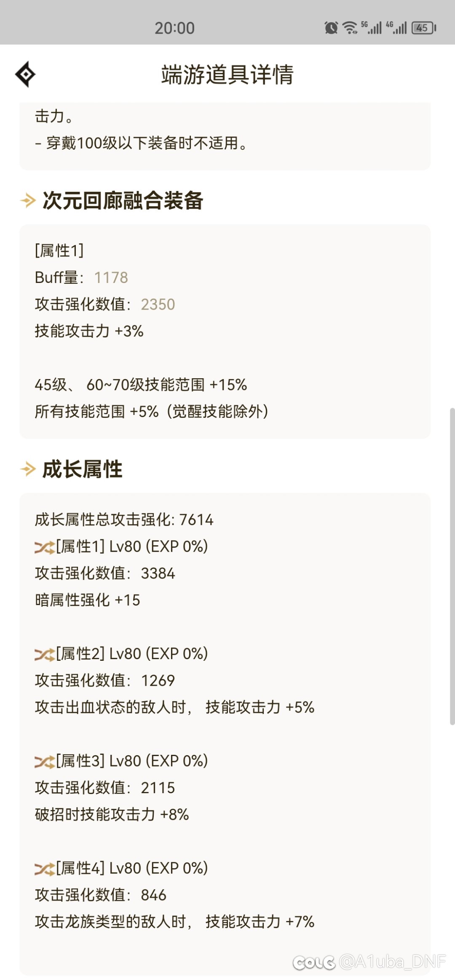Click the vertical scrollbar on right edge
Viewport: 455px width, 980px height.
tap(452, 566)
